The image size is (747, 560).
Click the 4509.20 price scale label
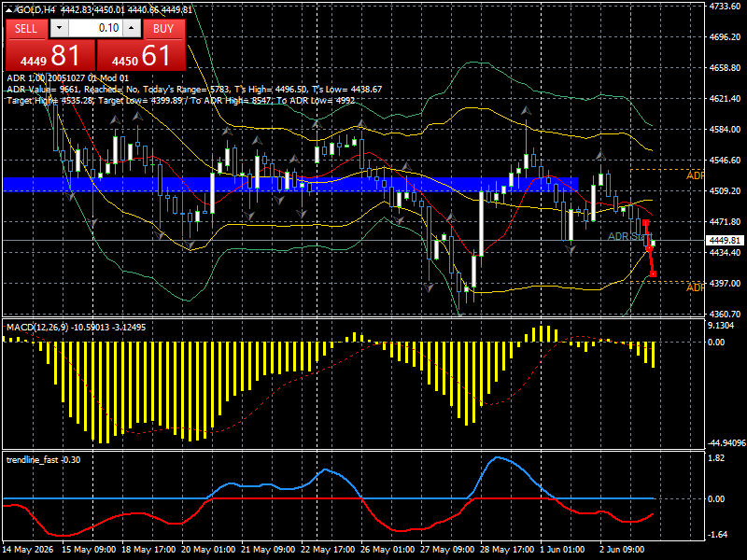pyautogui.click(x=726, y=191)
